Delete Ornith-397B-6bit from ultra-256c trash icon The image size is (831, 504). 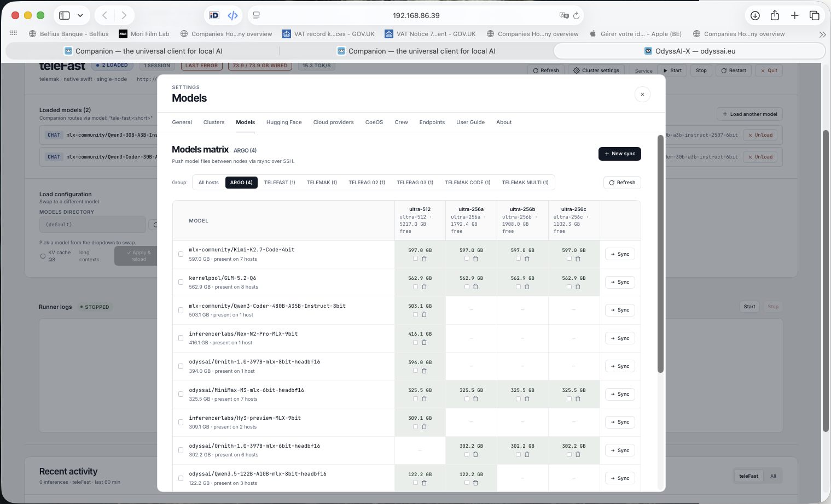[x=578, y=454]
